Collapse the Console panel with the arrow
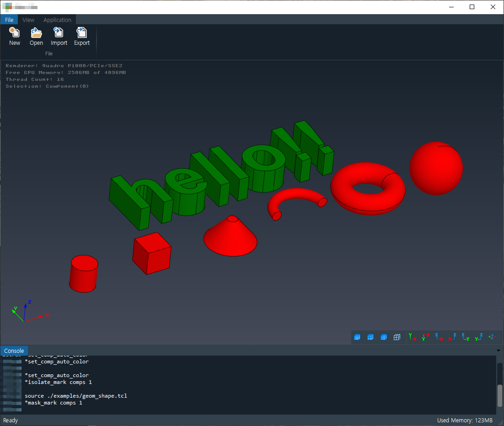This screenshot has height=426, width=504. pos(498,351)
